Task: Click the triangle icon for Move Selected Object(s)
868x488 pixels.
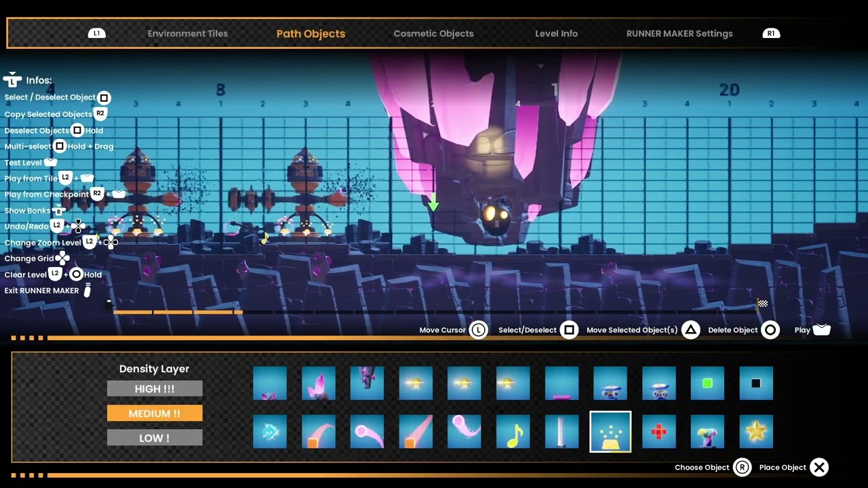Action: coord(690,330)
